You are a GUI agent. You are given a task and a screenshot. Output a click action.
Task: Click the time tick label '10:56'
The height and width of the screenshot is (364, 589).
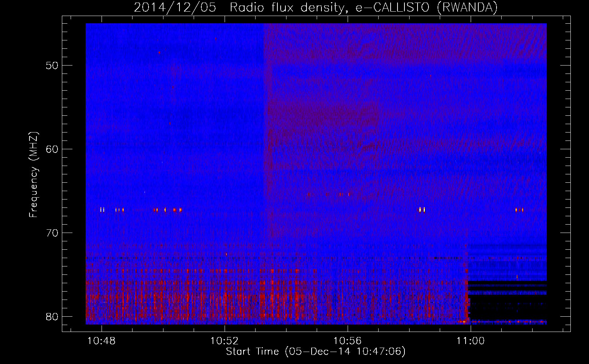click(x=348, y=341)
